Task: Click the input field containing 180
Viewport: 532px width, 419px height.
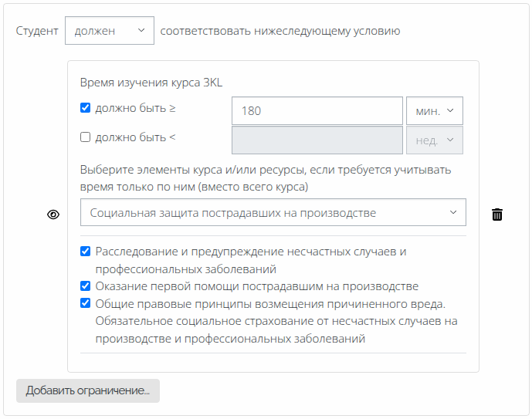Action: 317,110
